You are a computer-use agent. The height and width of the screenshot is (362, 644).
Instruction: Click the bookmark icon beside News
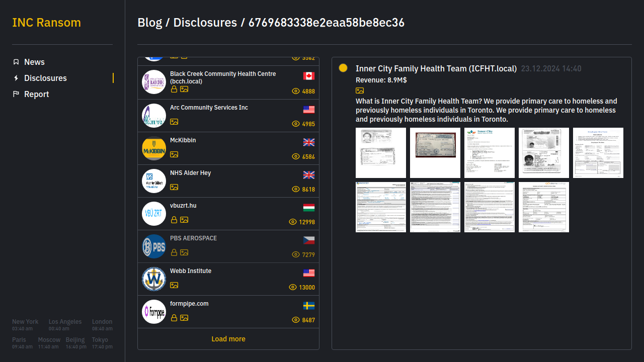point(16,62)
